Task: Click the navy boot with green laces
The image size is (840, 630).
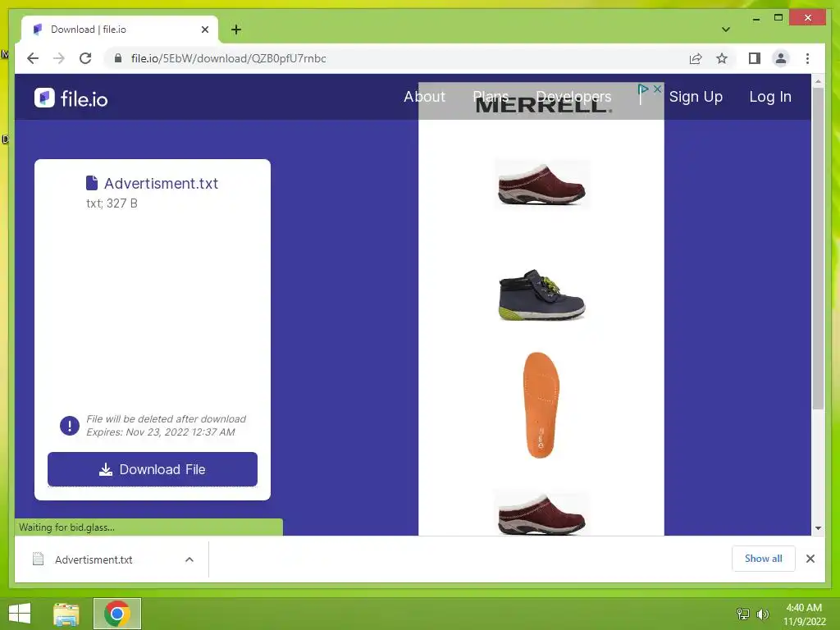Action: click(541, 294)
